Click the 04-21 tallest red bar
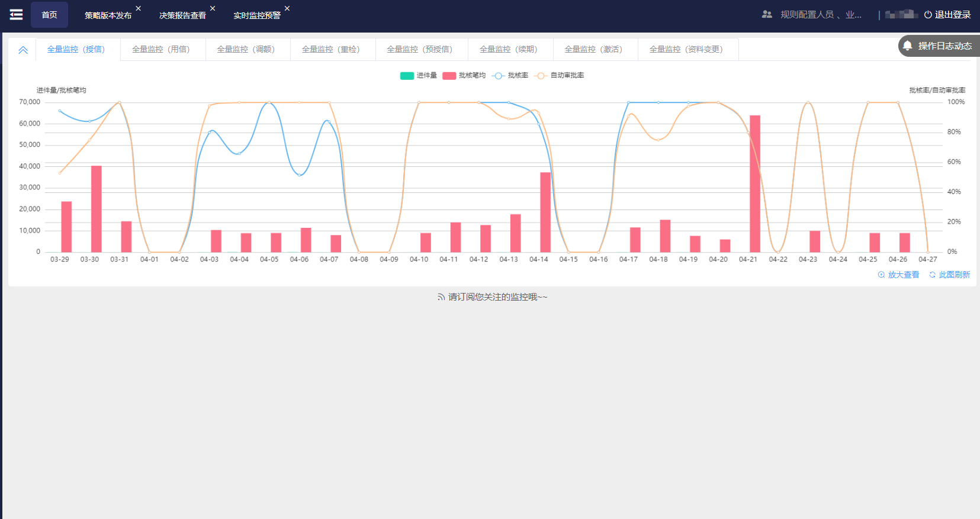The image size is (980, 519). tap(755, 183)
